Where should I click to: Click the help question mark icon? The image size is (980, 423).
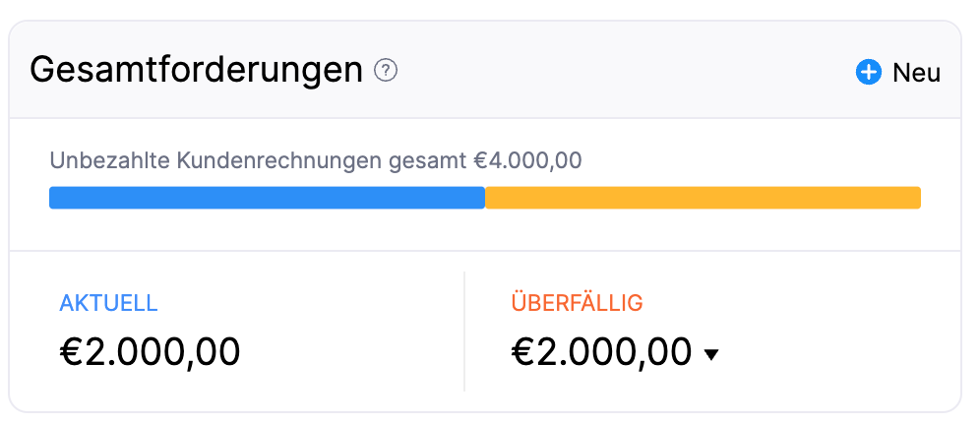pyautogui.click(x=386, y=71)
